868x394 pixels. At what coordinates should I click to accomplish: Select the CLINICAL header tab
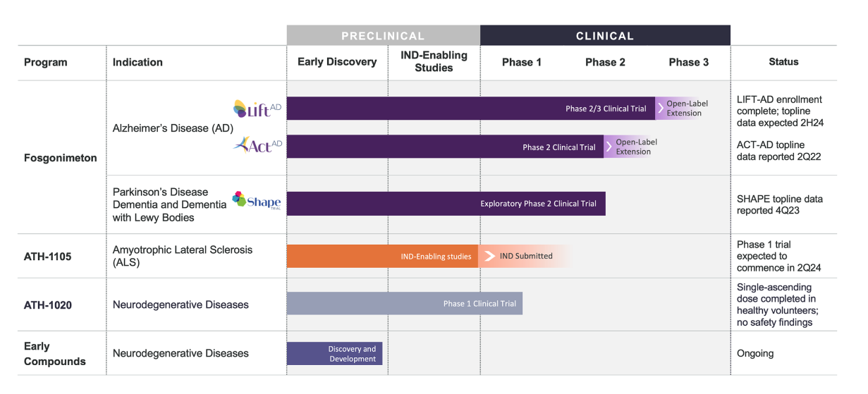[604, 36]
